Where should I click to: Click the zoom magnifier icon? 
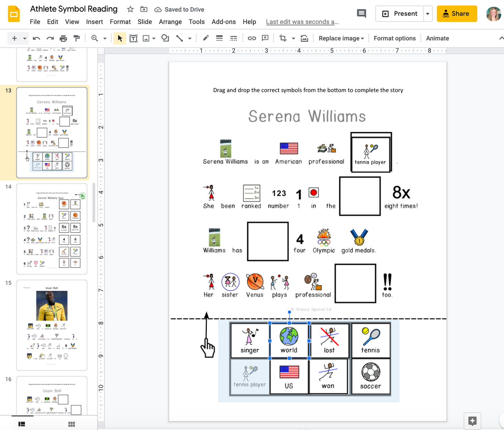coord(95,38)
